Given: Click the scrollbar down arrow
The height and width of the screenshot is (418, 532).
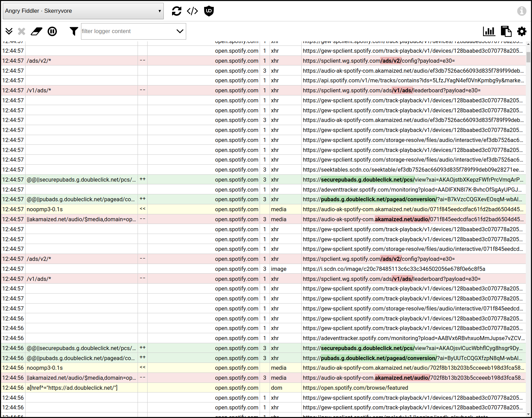Looking at the screenshot, I should [529, 414].
